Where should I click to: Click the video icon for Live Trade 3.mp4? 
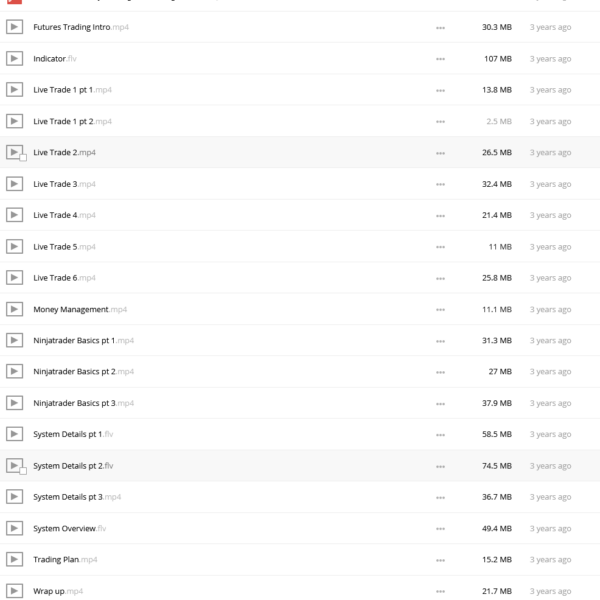(x=14, y=184)
